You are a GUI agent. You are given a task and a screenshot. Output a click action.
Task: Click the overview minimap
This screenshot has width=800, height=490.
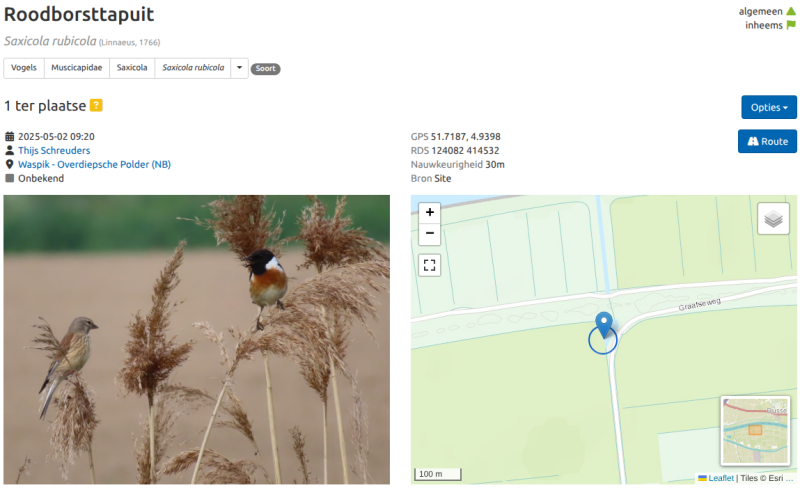(755, 430)
